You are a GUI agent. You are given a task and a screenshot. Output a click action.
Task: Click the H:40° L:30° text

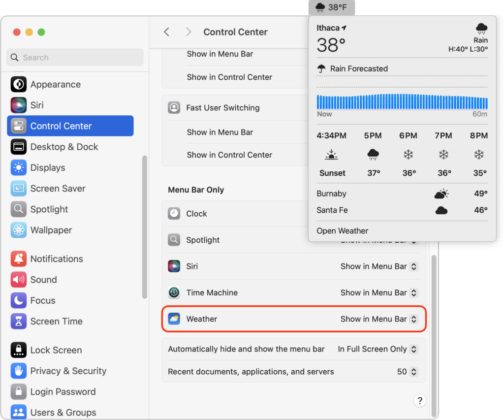click(468, 49)
